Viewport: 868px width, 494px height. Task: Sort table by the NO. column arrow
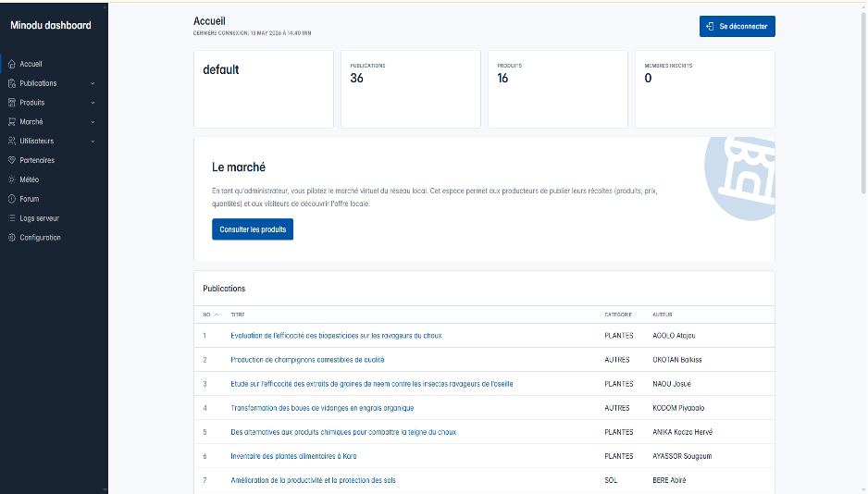coord(217,315)
